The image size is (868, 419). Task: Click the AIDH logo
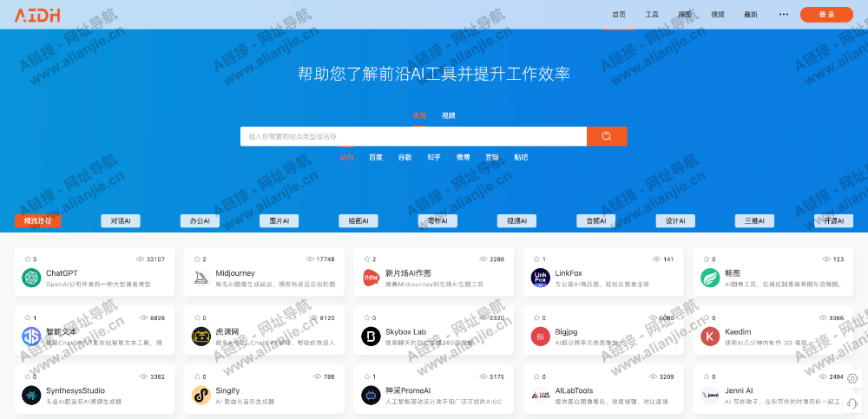tap(37, 15)
